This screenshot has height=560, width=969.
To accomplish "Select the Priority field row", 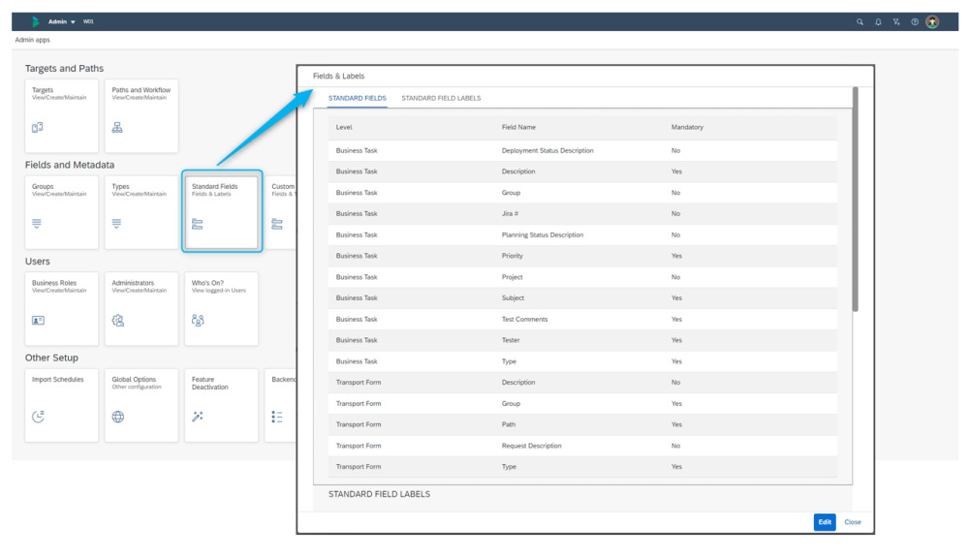I will (582, 256).
